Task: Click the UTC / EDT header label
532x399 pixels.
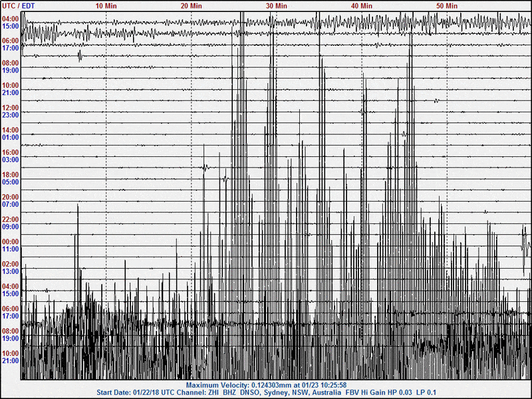Action: tap(19, 5)
